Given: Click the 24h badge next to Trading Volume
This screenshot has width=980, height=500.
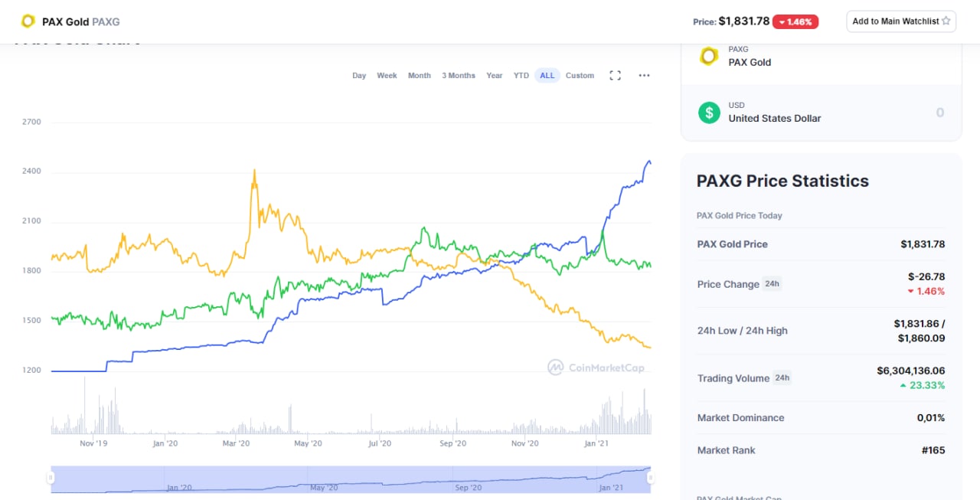Looking at the screenshot, I should tap(782, 377).
